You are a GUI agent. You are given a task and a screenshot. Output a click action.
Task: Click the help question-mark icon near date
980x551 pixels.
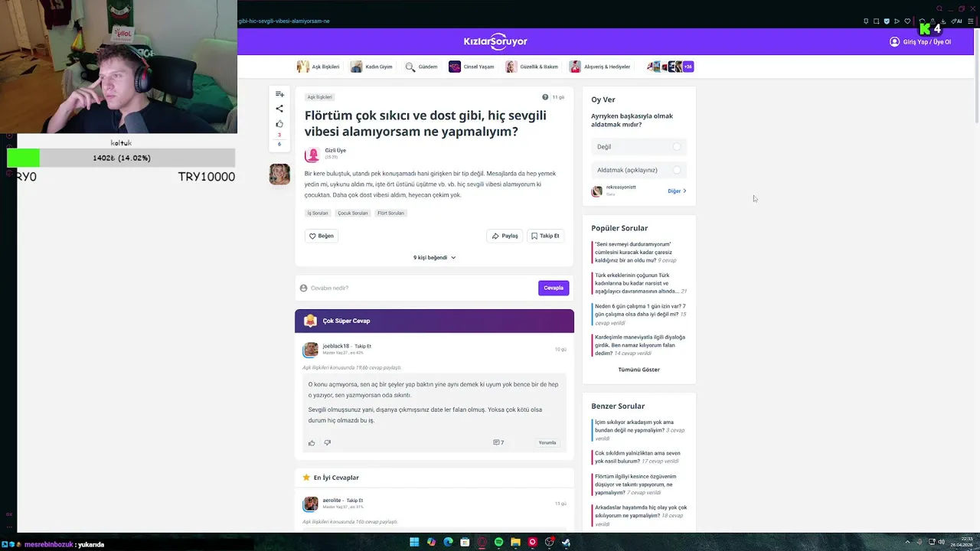(x=545, y=97)
